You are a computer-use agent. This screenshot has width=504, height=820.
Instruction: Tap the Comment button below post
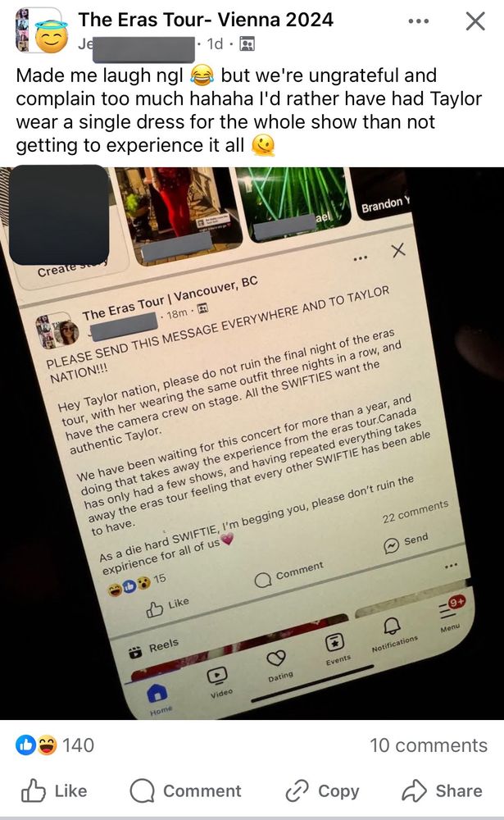[185, 790]
